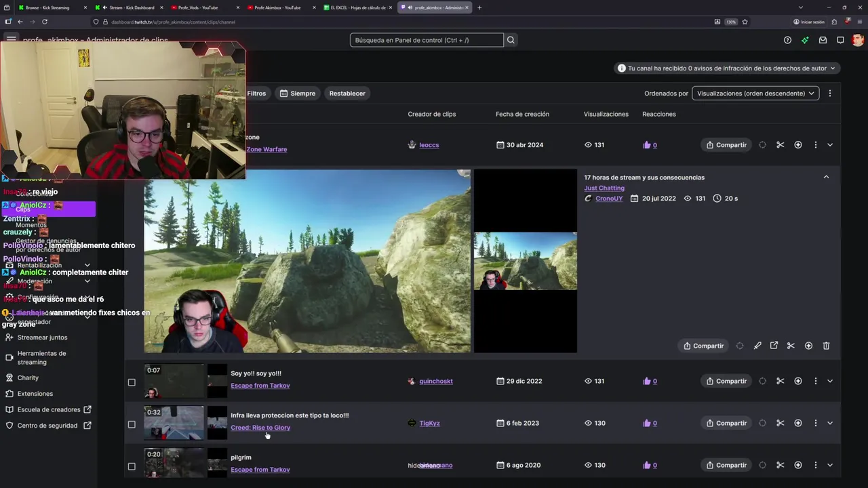
Task: Open sort order Visualizaciones dropdown
Action: [x=755, y=93]
